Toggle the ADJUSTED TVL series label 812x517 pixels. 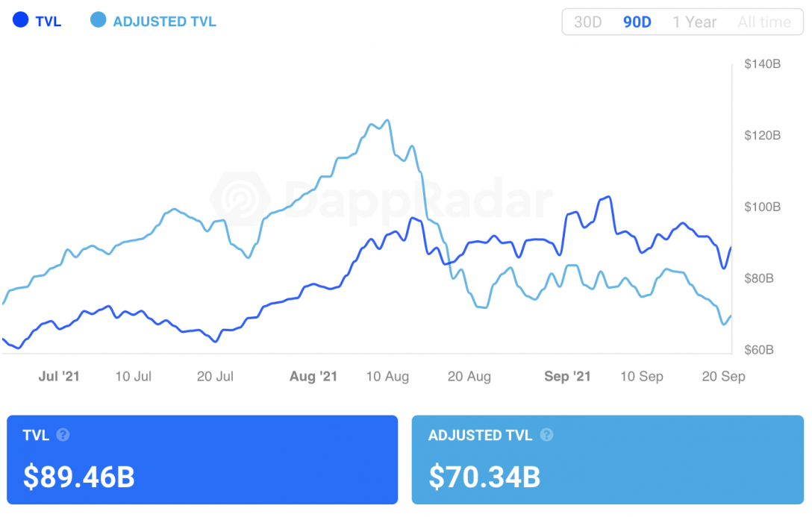click(165, 22)
